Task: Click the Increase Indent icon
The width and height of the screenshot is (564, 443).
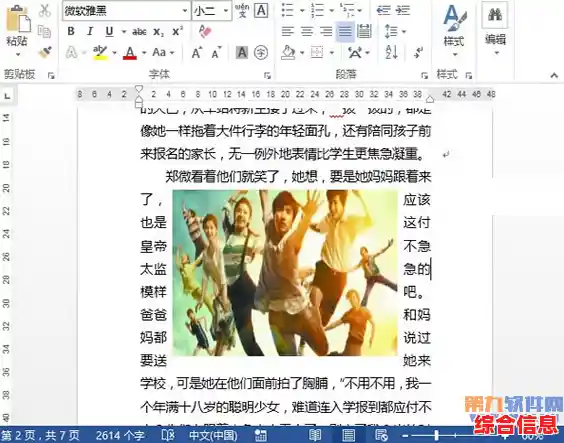Action: point(403,10)
